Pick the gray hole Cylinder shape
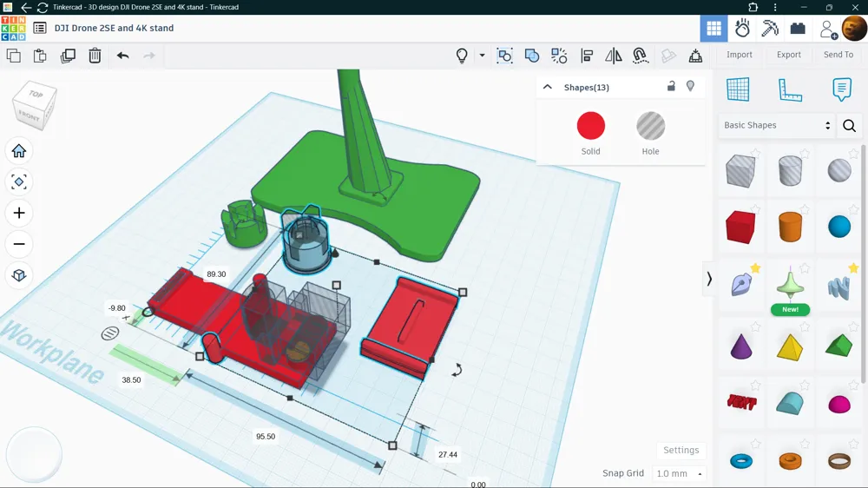 [790, 170]
